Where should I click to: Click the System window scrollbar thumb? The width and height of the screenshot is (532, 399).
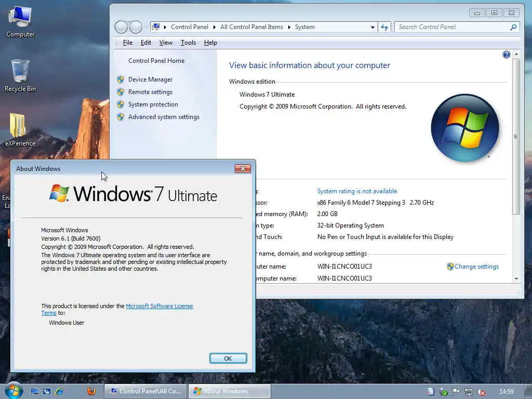point(516,137)
